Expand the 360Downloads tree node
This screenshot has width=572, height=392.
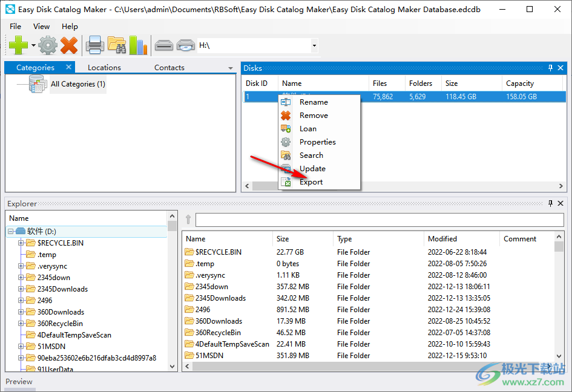(x=21, y=312)
